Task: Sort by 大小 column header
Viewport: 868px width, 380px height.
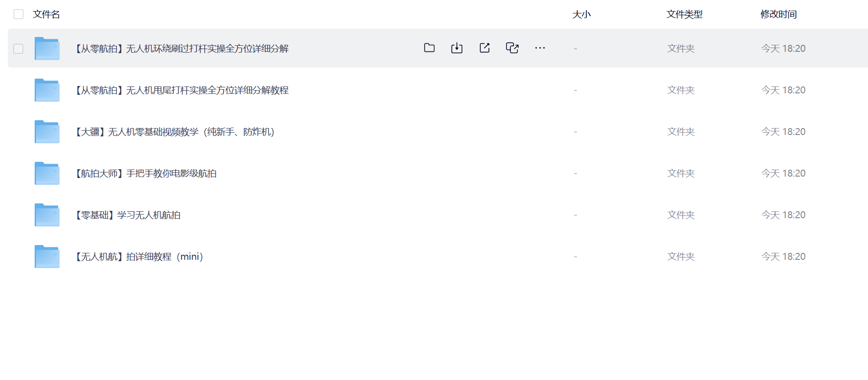Action: (581, 14)
